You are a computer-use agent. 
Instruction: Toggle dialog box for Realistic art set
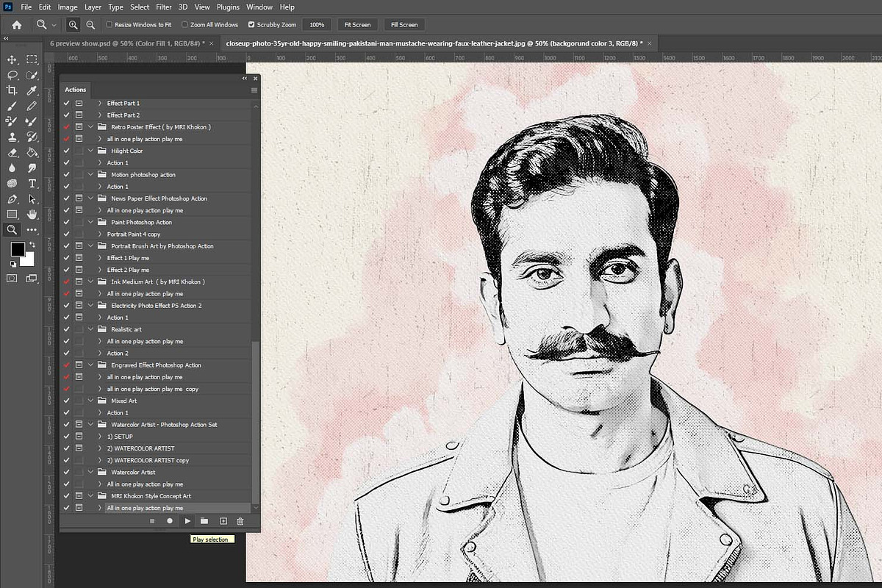[79, 329]
